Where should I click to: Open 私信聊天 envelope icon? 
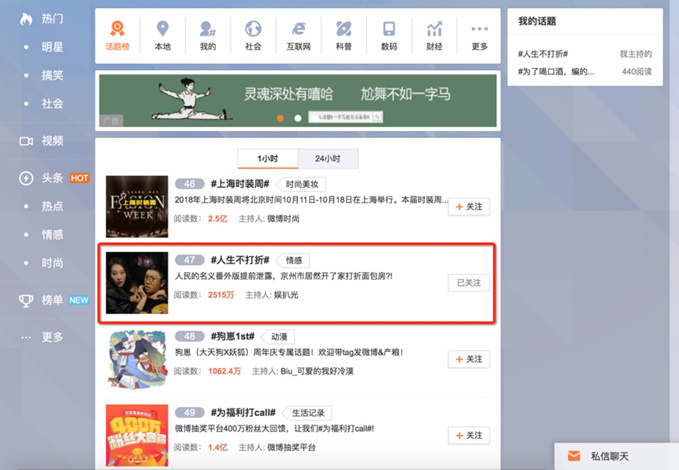coord(574,456)
